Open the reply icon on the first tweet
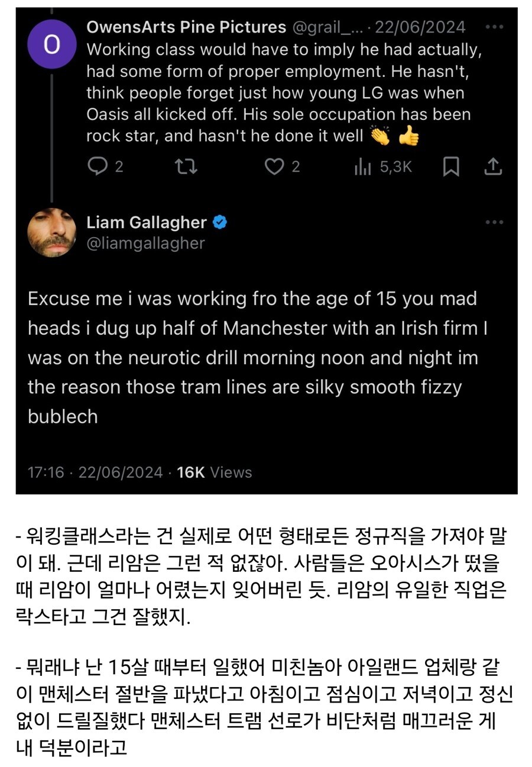Viewport: 532px width, 767px height. (98, 166)
